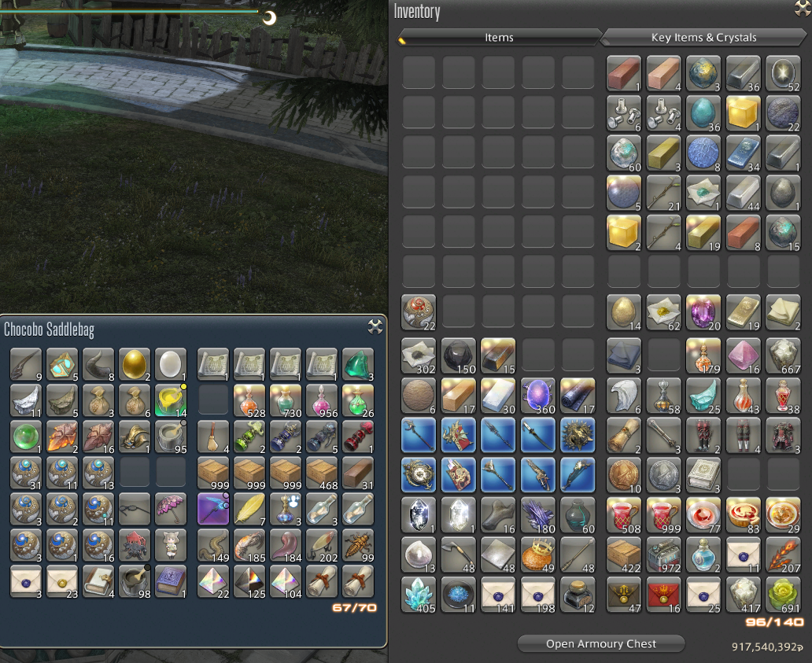This screenshot has width=812, height=663.
Task: Click the teal vase stack of 60
Action: pyautogui.click(x=578, y=515)
